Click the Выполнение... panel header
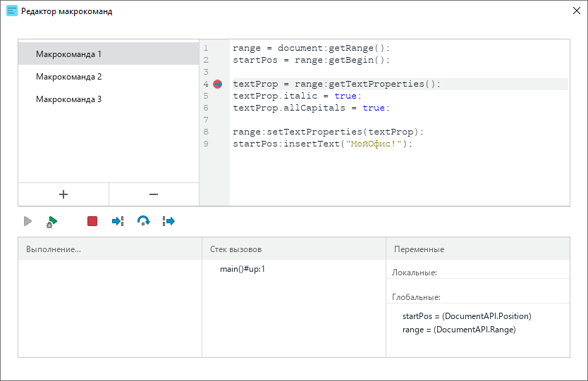The height and width of the screenshot is (381, 588). (110, 249)
